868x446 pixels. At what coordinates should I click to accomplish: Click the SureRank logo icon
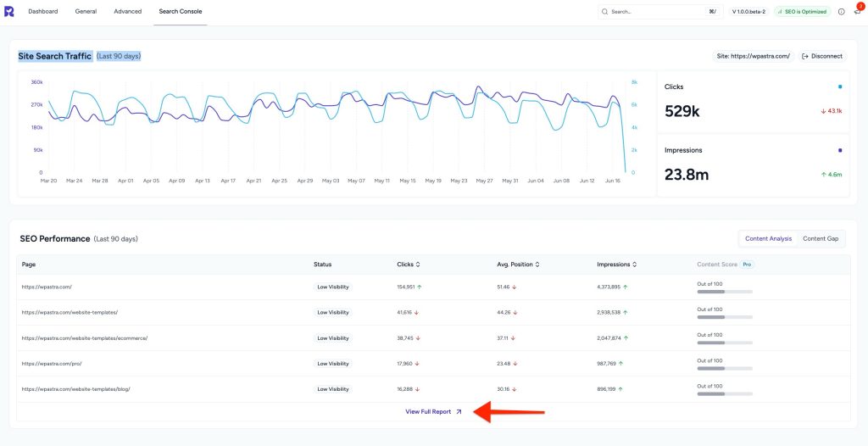tap(8, 12)
